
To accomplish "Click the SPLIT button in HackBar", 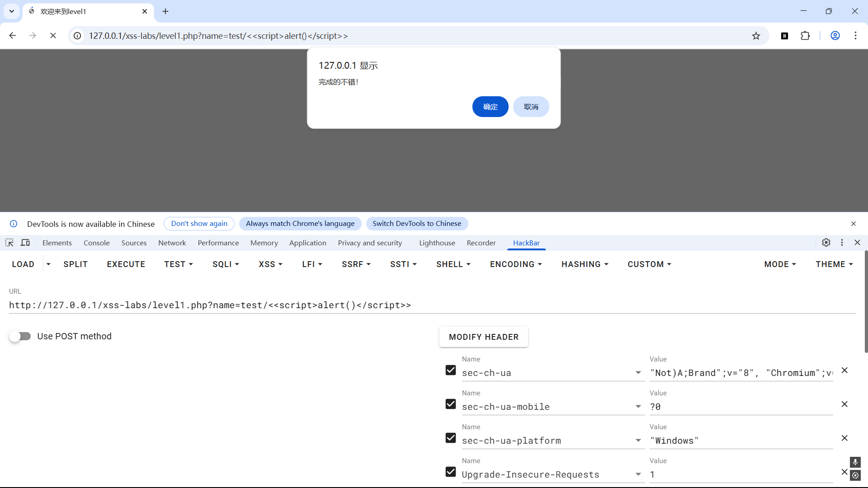I will click(75, 264).
